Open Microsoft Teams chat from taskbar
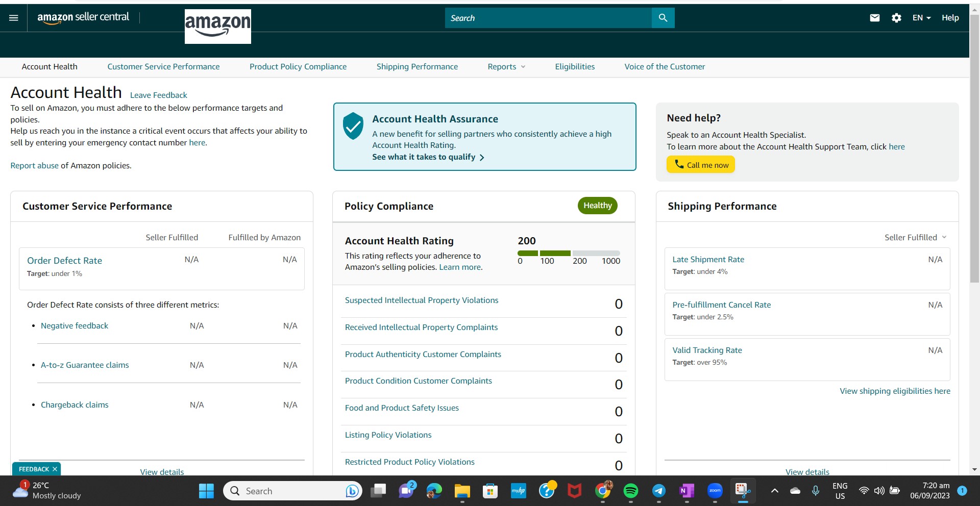980x506 pixels. point(407,491)
